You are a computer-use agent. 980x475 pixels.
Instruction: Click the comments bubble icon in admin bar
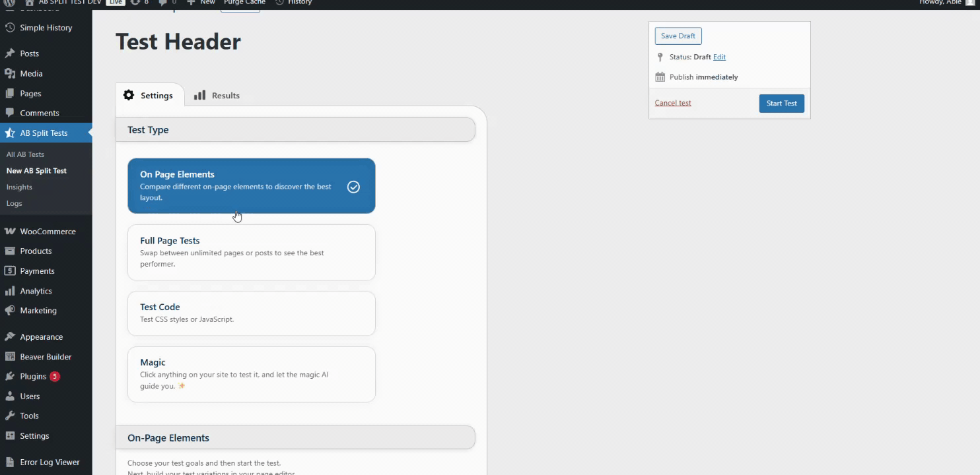[163, 2]
